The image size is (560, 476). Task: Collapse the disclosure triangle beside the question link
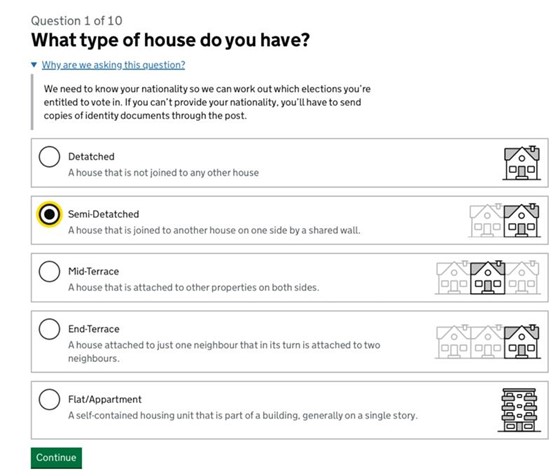coord(34,65)
